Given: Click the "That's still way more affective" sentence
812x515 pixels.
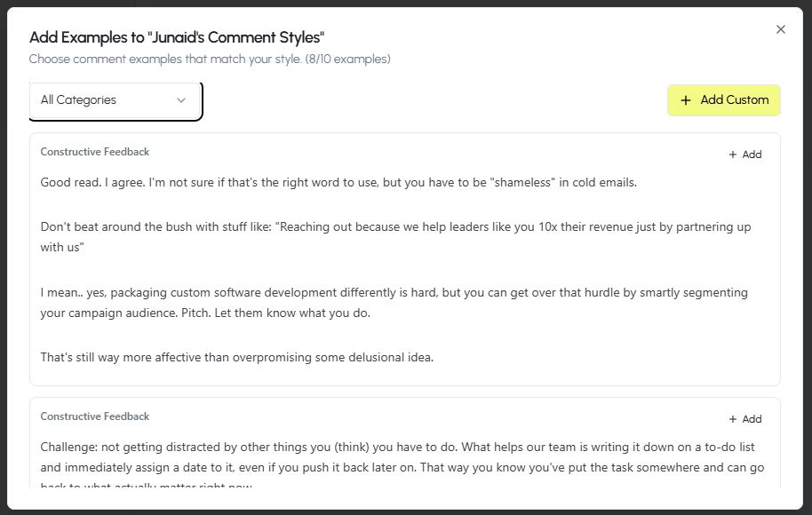Looking at the screenshot, I should coord(236,358).
